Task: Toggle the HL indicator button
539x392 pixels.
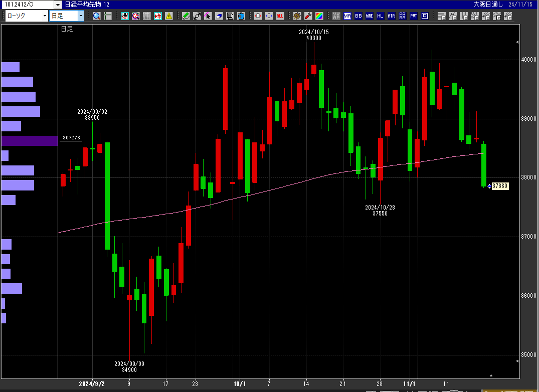Action: pyautogui.click(x=380, y=16)
